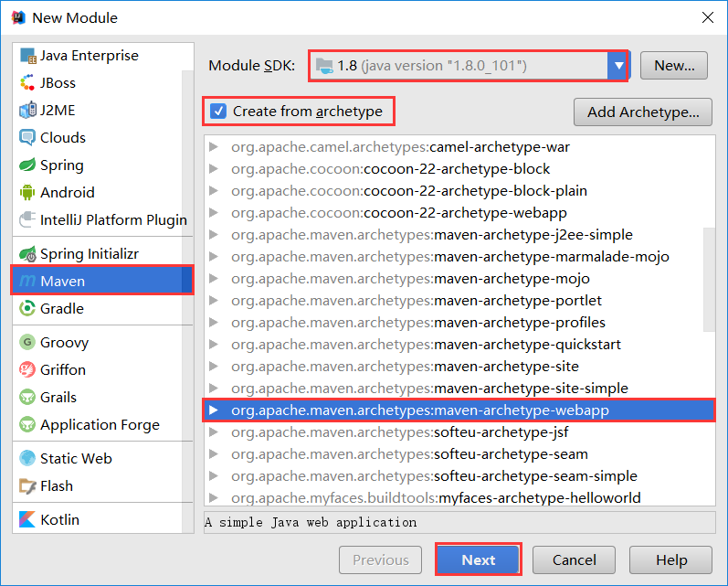Expand cocoon-22-archetype-block-plain node
The width and height of the screenshot is (728, 586).
pos(214,190)
